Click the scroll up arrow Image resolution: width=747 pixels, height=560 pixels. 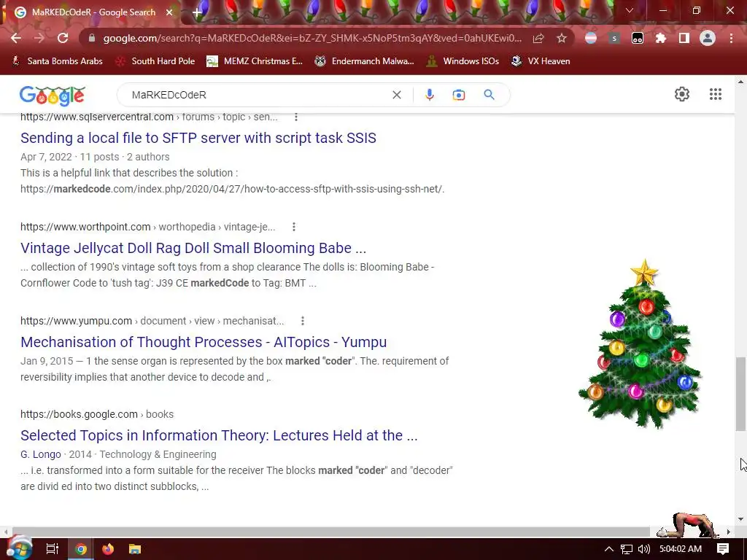coord(740,82)
